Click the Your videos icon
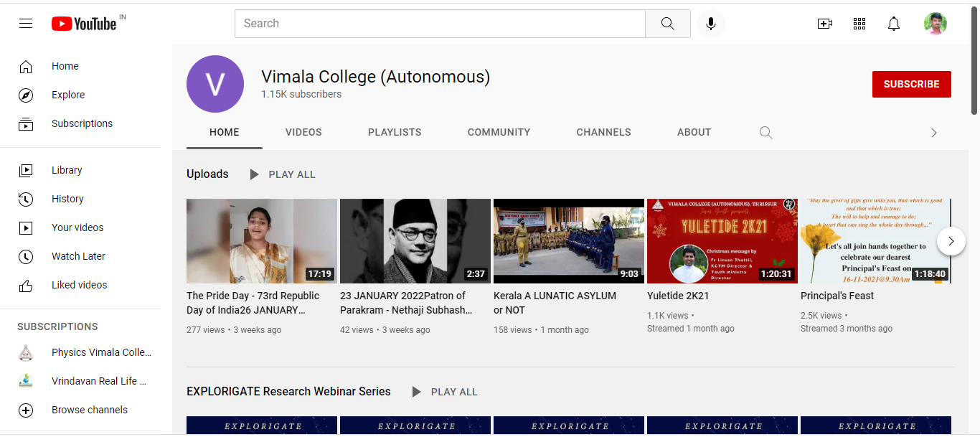980x437 pixels. click(x=26, y=228)
